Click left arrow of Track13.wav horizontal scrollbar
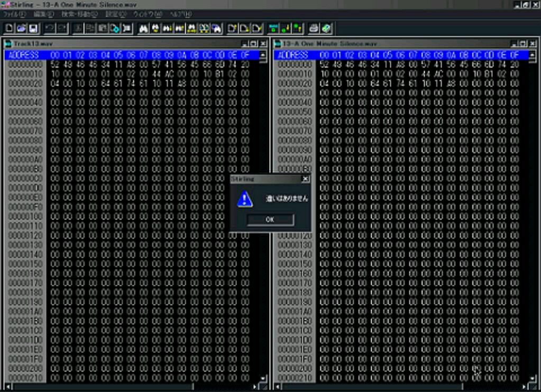This screenshot has width=541, height=392. coord(8,387)
